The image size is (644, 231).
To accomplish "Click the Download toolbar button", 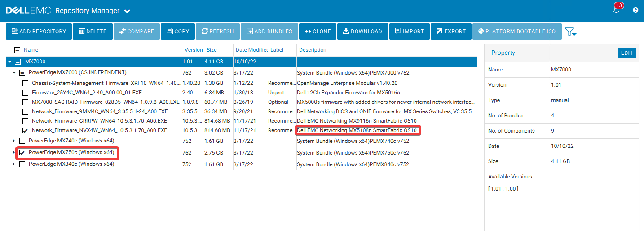I will (x=362, y=31).
